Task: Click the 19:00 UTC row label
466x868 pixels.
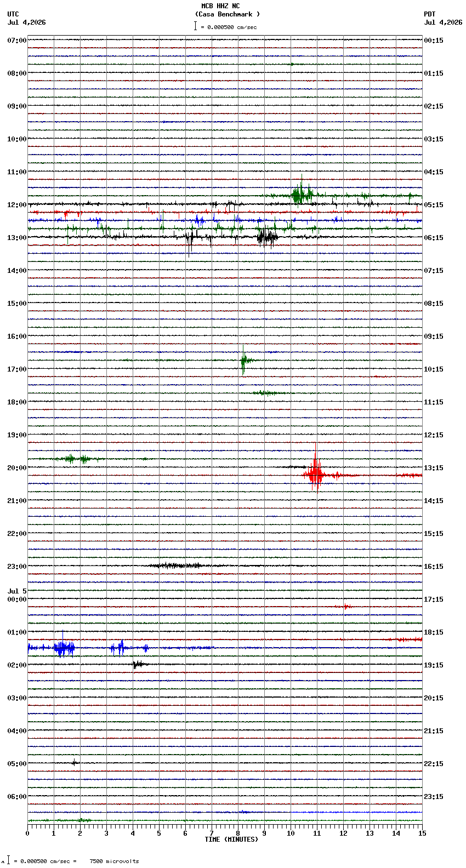Action: coord(17,435)
